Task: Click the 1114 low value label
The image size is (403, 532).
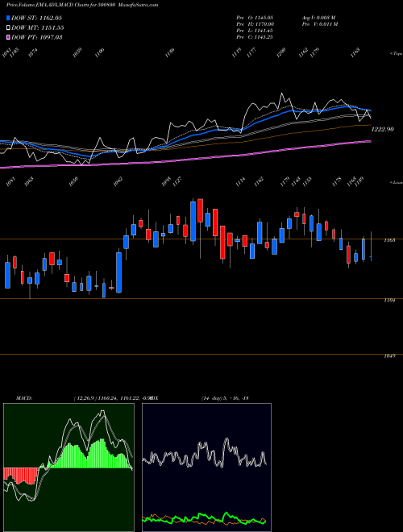Action: [x=240, y=181]
